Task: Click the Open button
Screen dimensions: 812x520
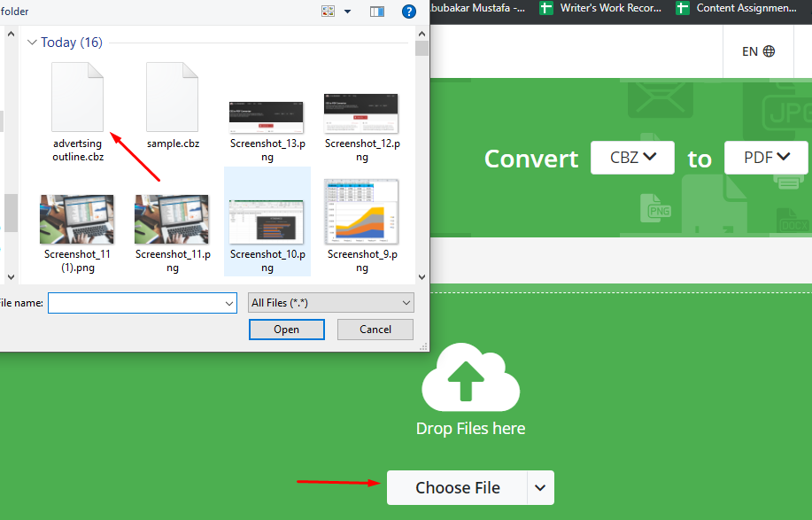Action: tap(286, 329)
